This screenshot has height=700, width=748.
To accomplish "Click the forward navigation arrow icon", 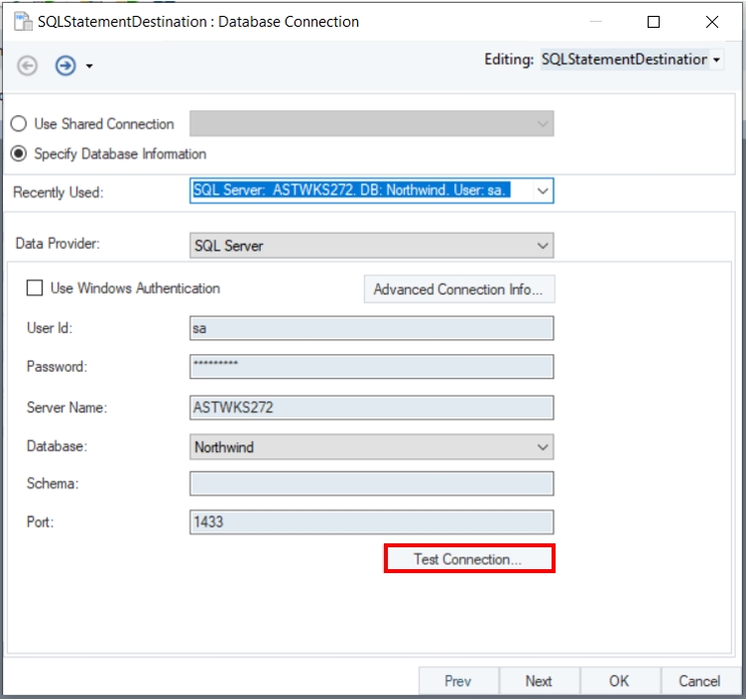I will (x=65, y=65).
